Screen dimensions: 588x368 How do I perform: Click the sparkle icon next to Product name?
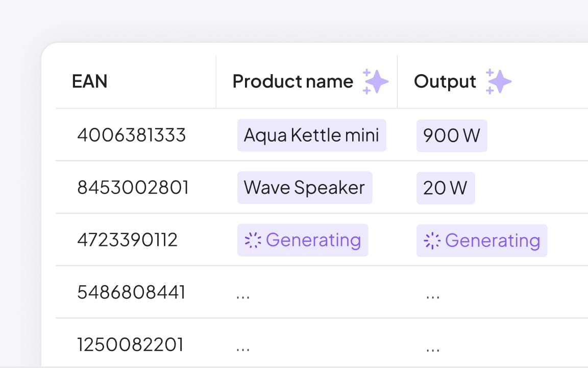[375, 81]
